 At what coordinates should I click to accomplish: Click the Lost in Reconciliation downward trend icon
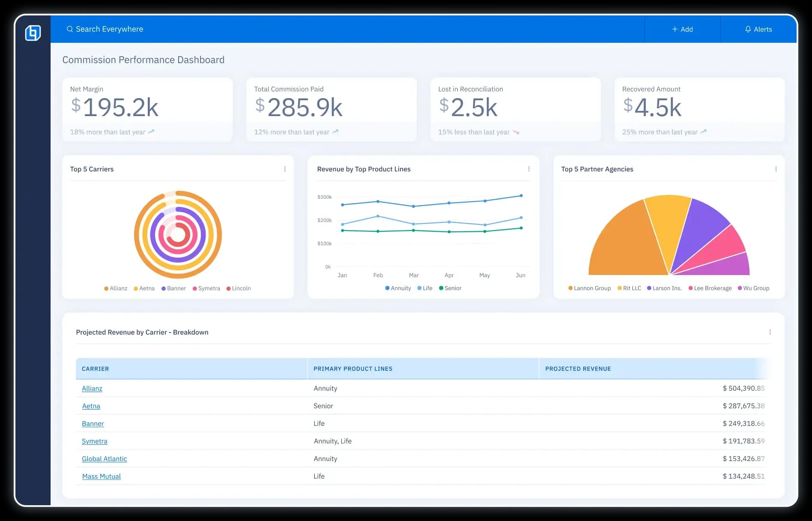(x=516, y=132)
